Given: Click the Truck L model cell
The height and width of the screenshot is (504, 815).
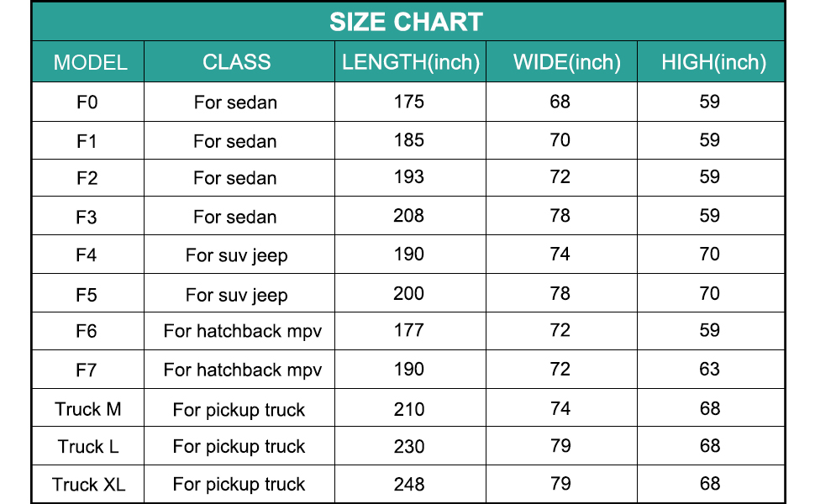Looking at the screenshot, I should point(88,446).
